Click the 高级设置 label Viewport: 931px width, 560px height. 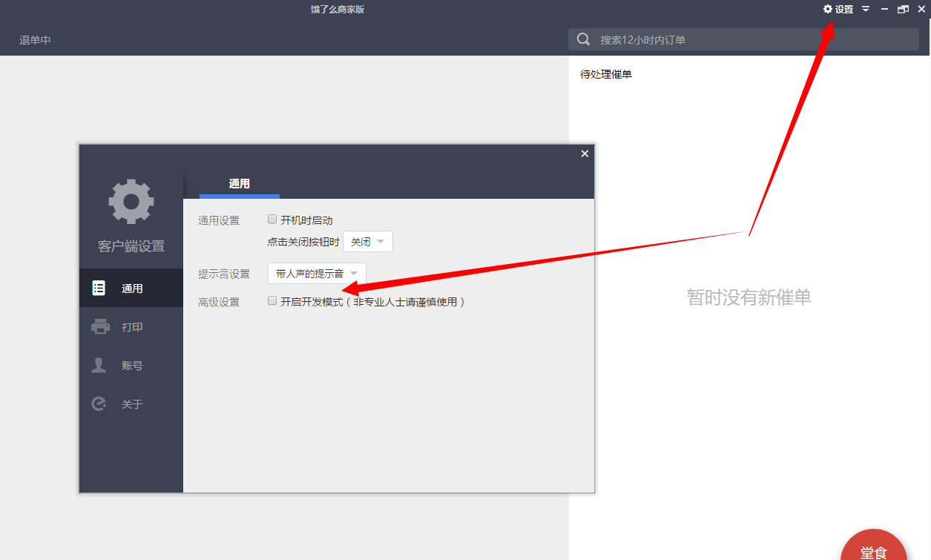click(x=219, y=302)
